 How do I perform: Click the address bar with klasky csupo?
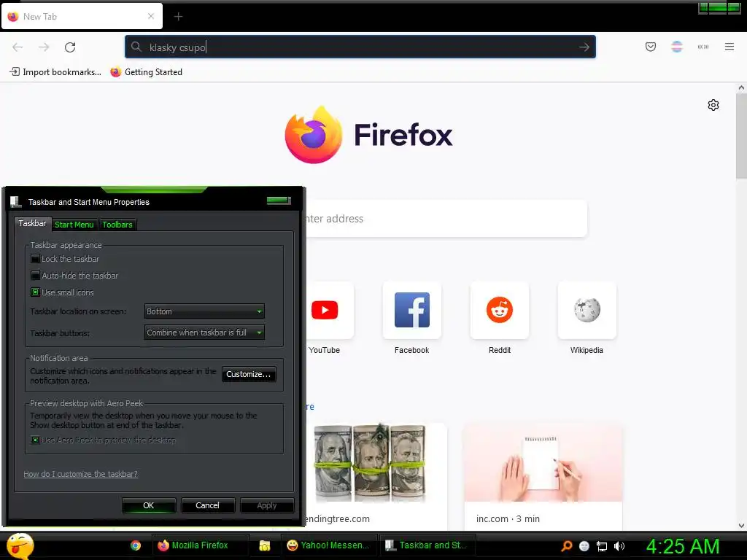point(360,47)
